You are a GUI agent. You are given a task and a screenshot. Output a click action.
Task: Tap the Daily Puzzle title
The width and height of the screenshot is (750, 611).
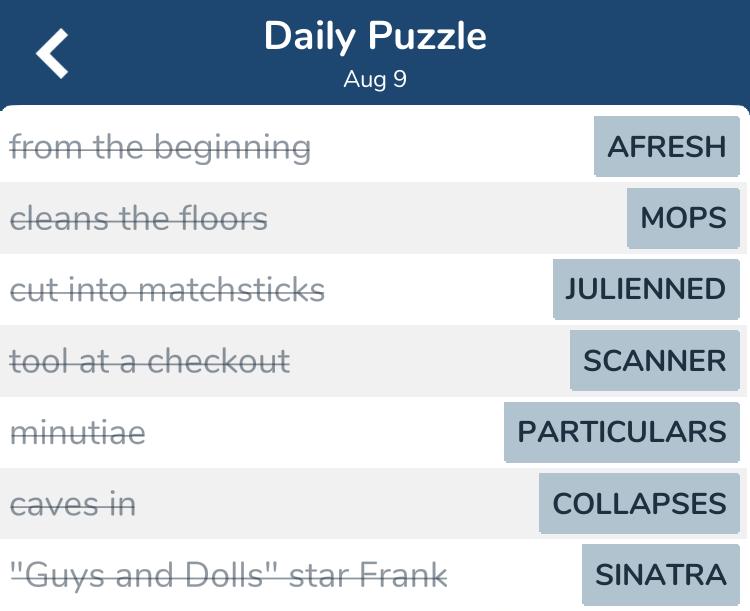(375, 36)
